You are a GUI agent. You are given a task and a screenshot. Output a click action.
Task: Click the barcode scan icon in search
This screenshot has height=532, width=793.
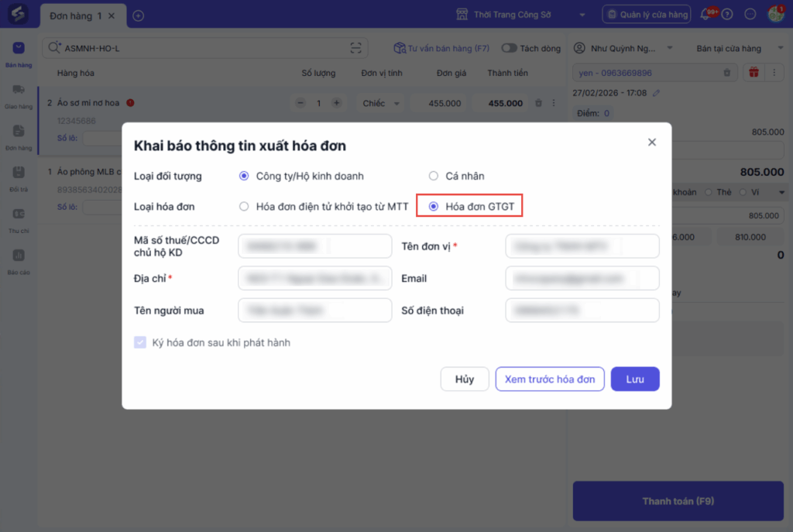click(x=355, y=48)
